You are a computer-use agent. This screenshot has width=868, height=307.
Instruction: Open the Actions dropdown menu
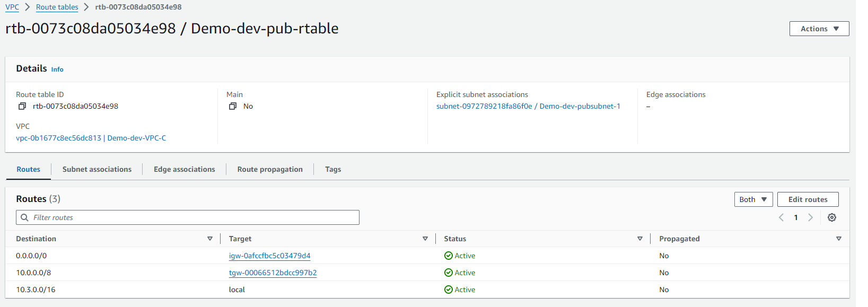[x=819, y=29]
